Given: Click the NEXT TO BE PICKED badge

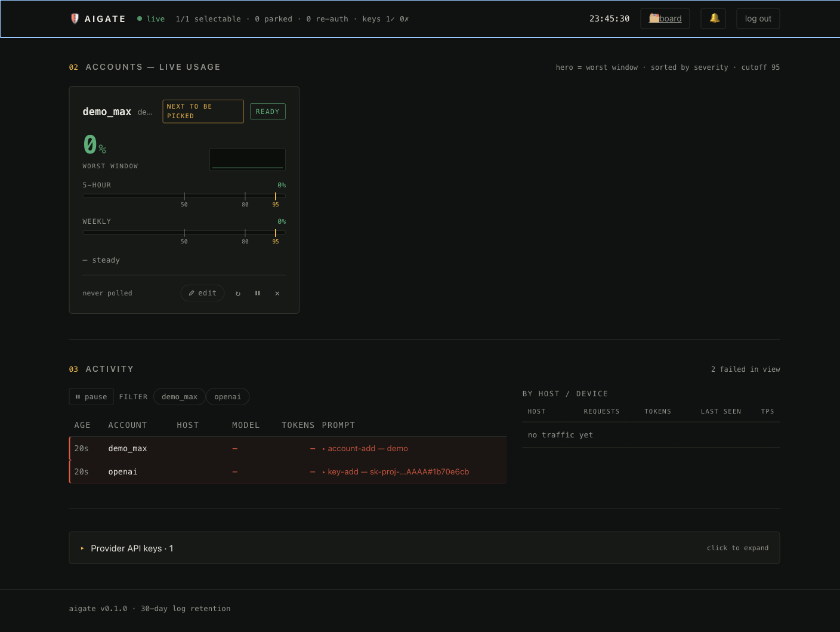Looking at the screenshot, I should (203, 111).
